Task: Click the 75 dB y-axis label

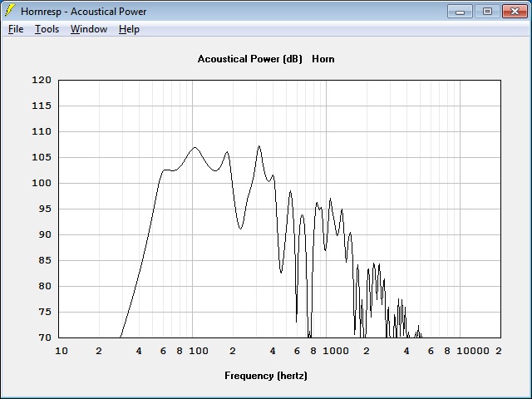Action: click(x=45, y=313)
